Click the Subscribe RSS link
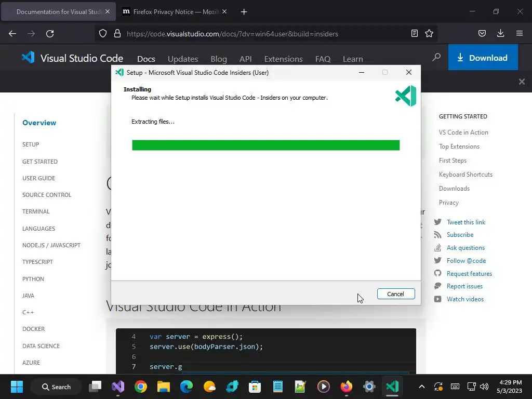 click(460, 235)
